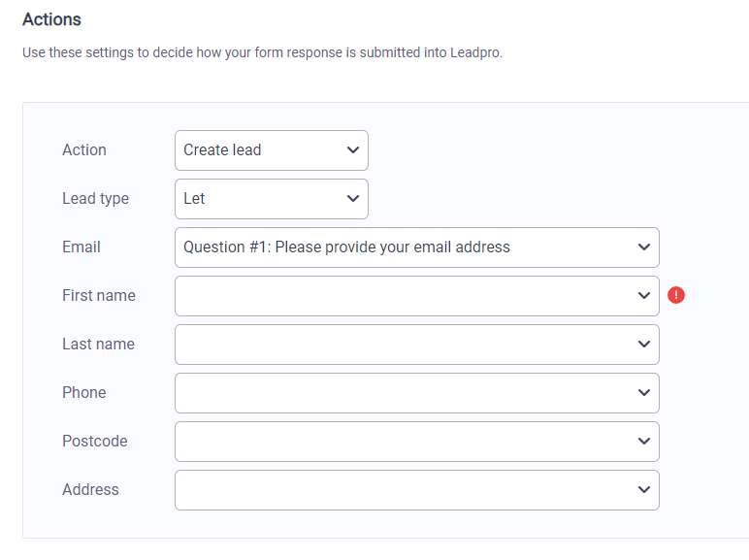
Task: Click the chevron arrow on Create lead dropdown
Action: click(352, 150)
